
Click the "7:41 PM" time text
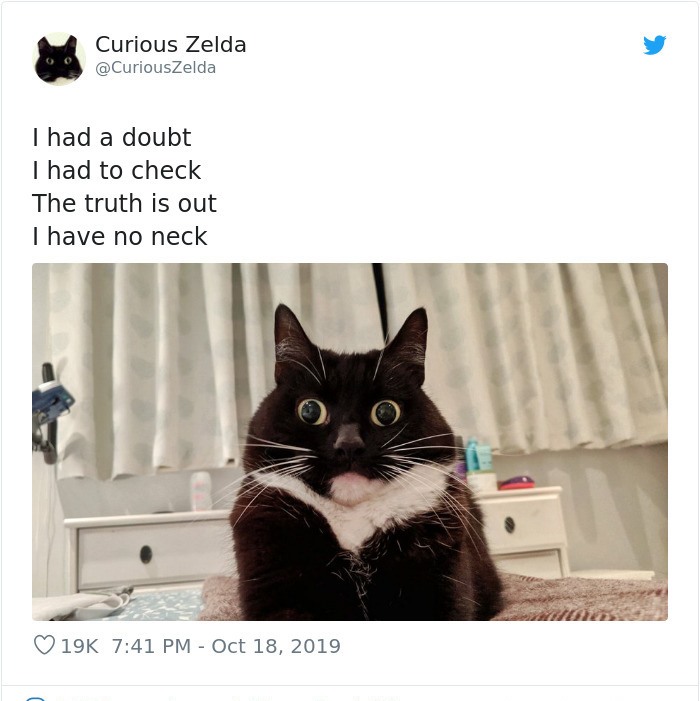click(151, 646)
